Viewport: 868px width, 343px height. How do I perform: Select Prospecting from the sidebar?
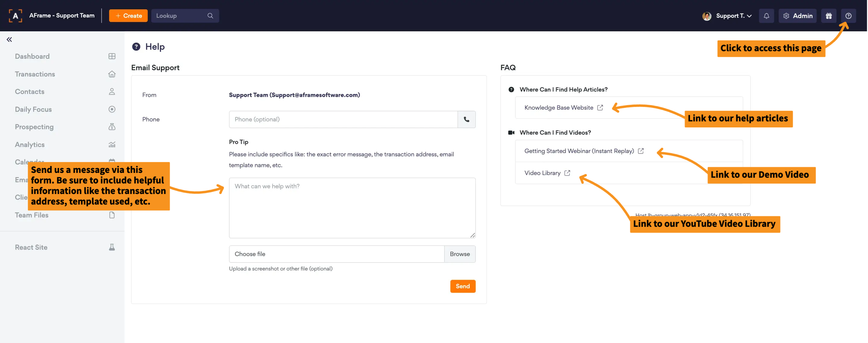point(34,127)
